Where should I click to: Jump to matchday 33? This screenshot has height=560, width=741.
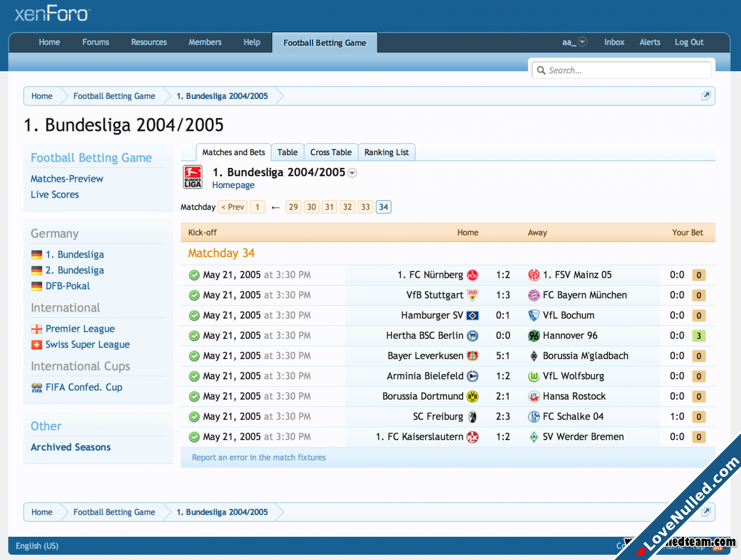click(365, 207)
